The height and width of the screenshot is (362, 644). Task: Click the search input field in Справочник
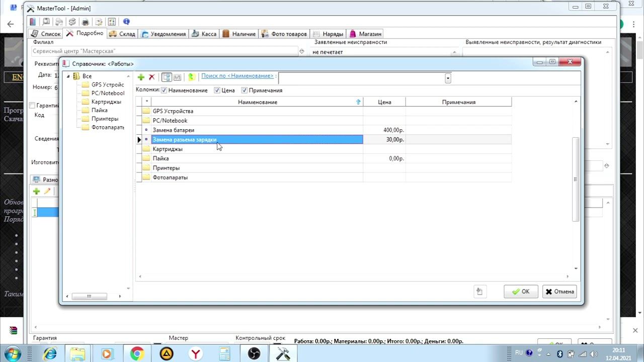(362, 78)
